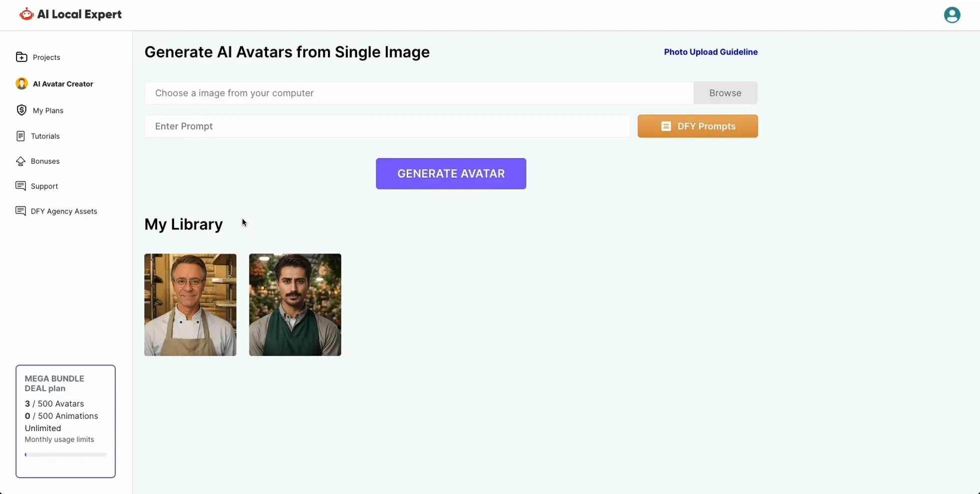Viewport: 980px width, 494px height.
Task: Open the mustached man green apron thumbnail
Action: click(x=295, y=304)
